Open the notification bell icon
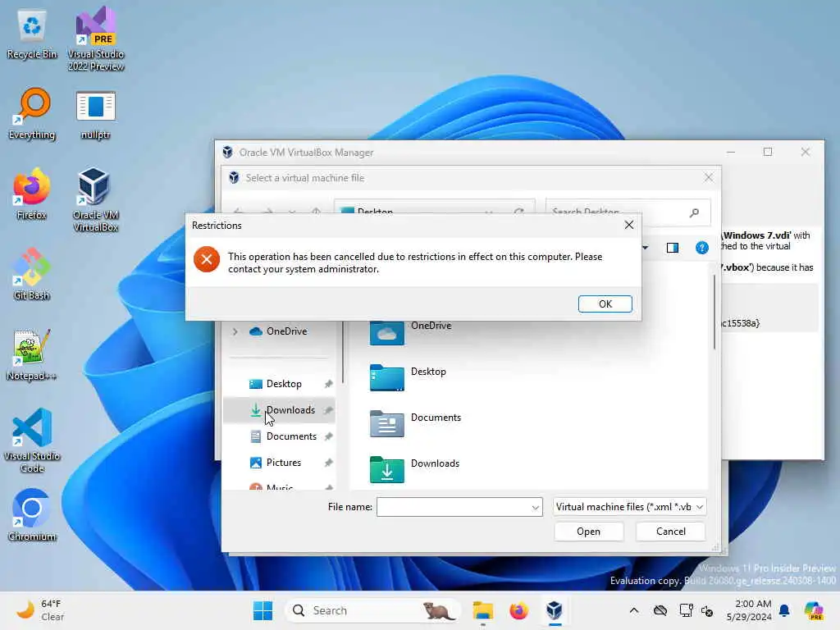Image resolution: width=840 pixels, height=630 pixels. point(784,610)
